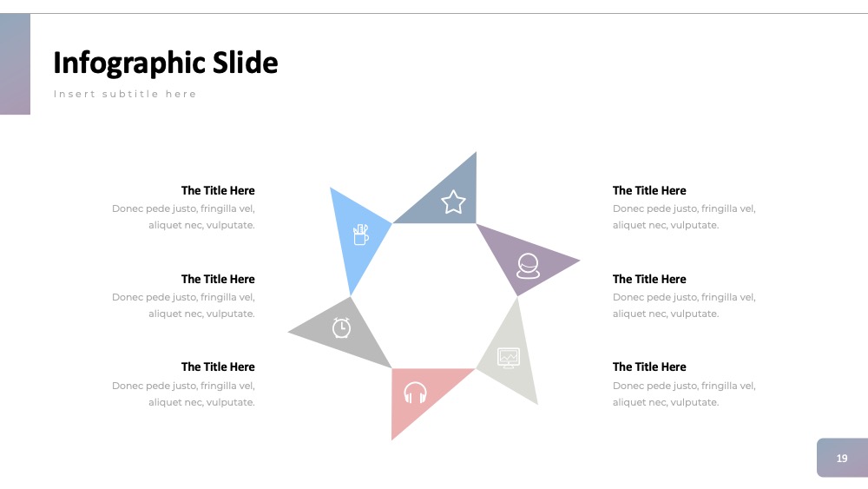Click the top-left Donec pede justo description
This screenshot has width=868, height=489.
(183, 216)
